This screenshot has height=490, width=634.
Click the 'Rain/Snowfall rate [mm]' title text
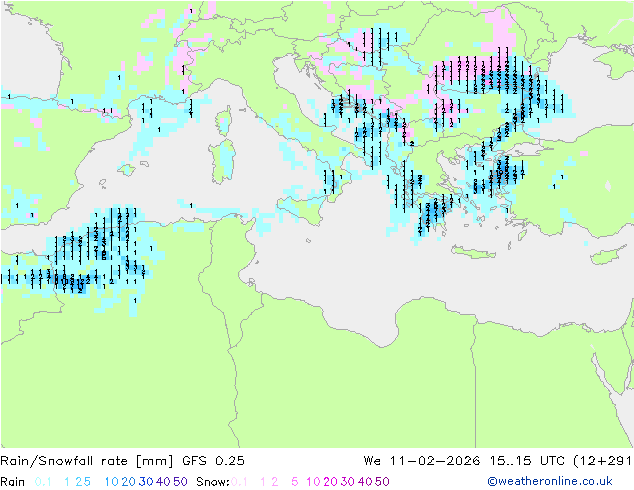(87, 461)
